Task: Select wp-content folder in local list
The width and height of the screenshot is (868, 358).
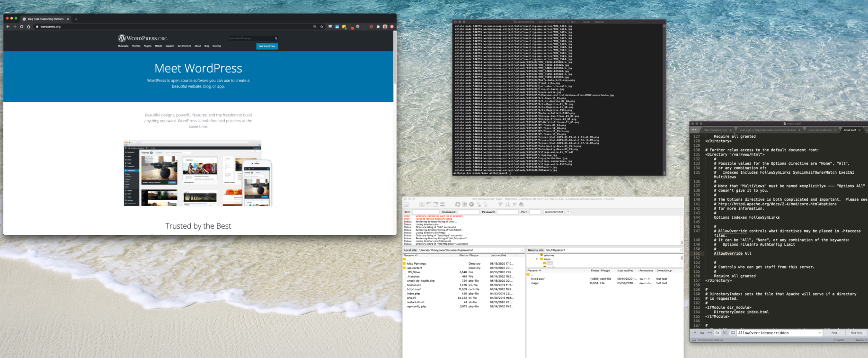Action: pyautogui.click(x=415, y=268)
